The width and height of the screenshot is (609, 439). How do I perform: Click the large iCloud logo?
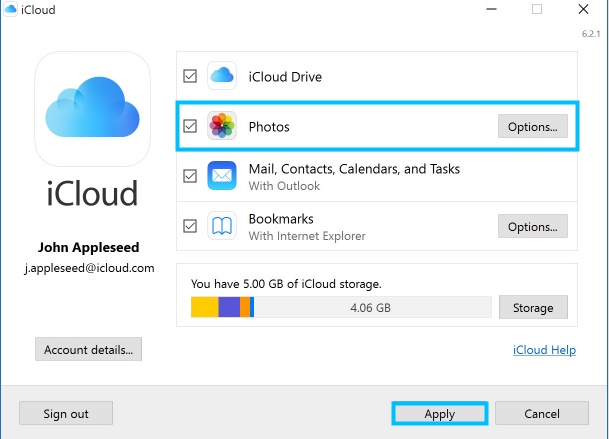[92, 110]
